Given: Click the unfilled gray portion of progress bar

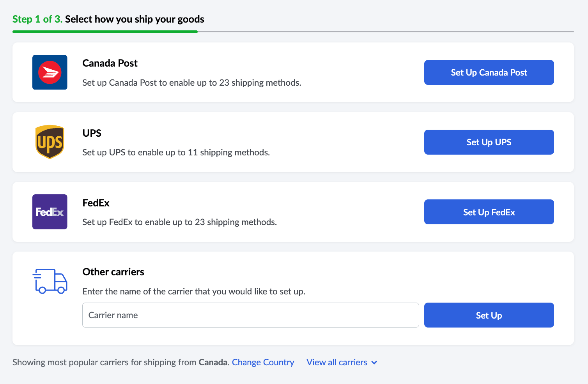Looking at the screenshot, I should [386, 32].
